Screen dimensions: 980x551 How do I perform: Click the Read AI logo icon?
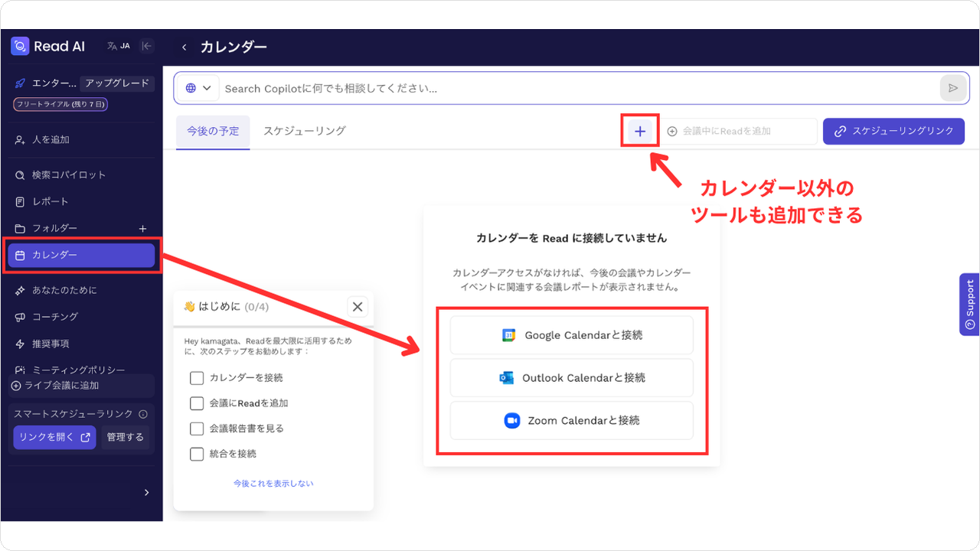(20, 46)
